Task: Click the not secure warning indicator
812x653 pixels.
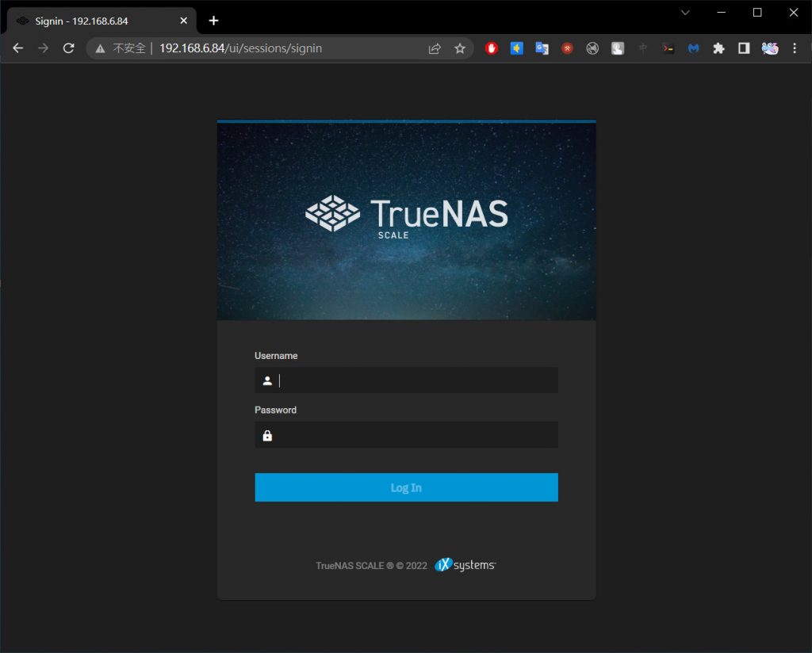Action: pos(121,48)
